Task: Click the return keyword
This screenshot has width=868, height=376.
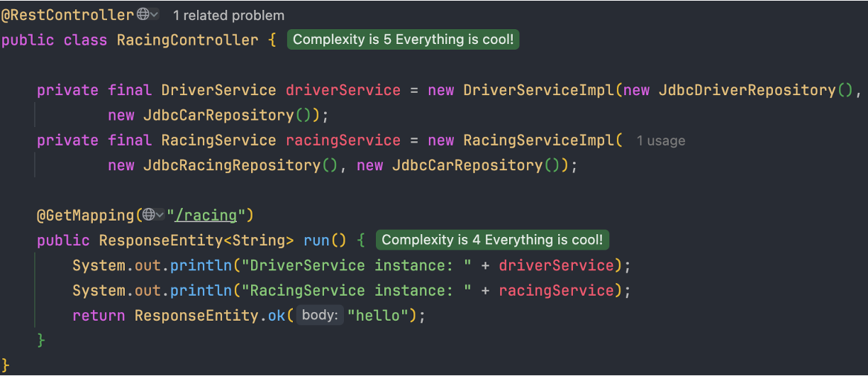Action: click(x=99, y=316)
